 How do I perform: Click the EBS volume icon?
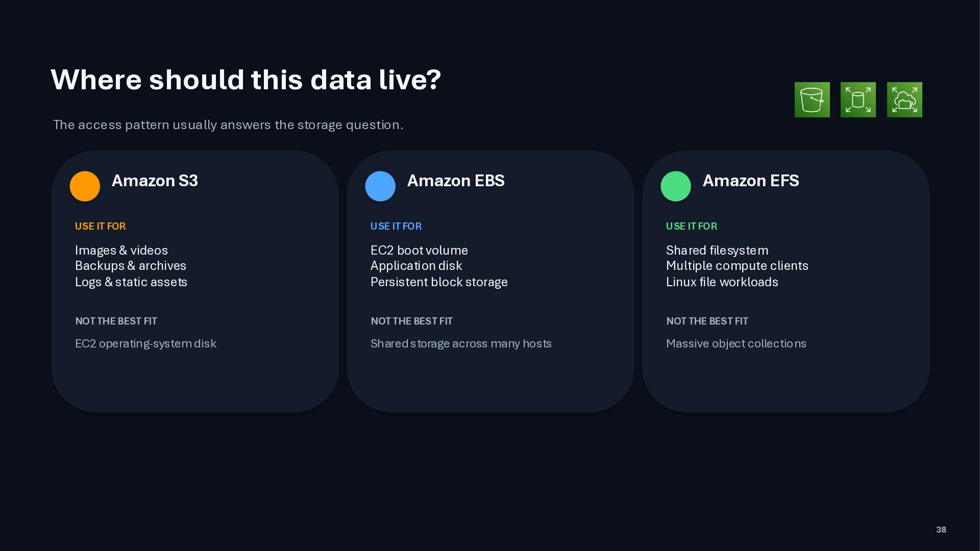858,99
